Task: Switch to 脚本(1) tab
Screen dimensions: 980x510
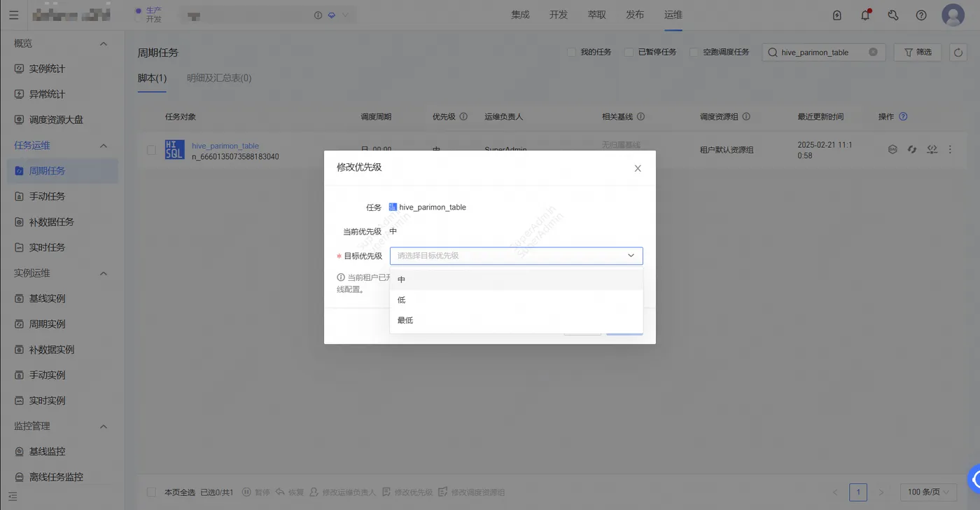Action: (152, 78)
